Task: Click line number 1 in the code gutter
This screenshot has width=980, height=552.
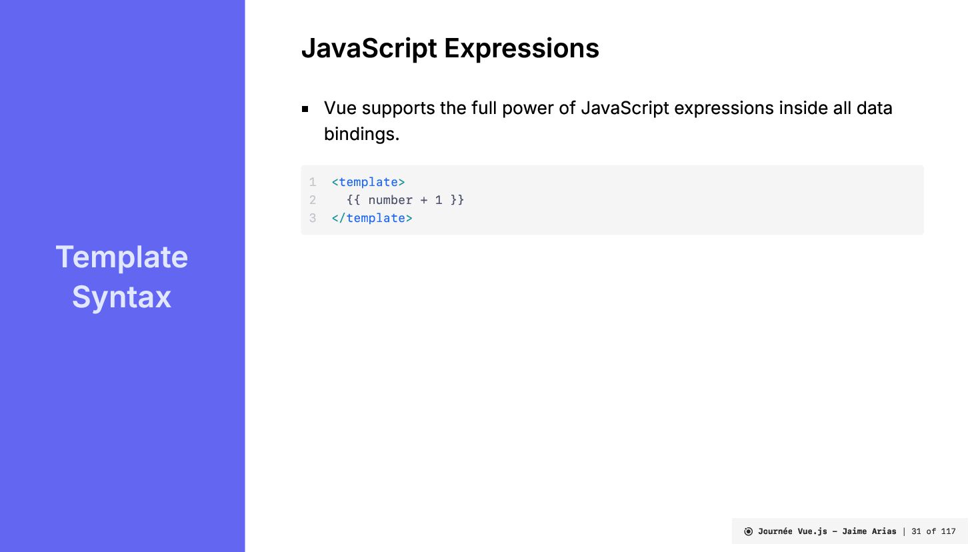Action: 313,182
